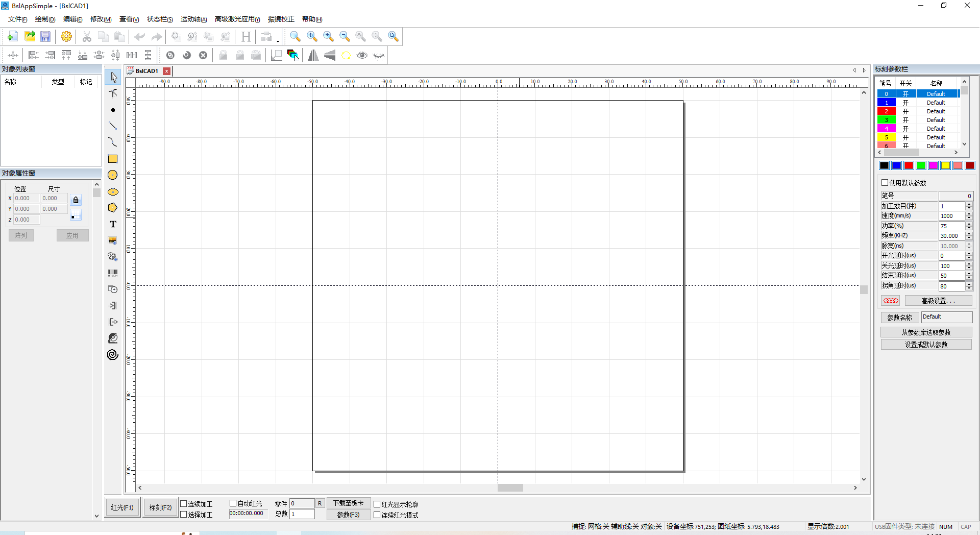Image resolution: width=980 pixels, height=535 pixels.
Task: Select the line drawing tool
Action: tap(113, 126)
